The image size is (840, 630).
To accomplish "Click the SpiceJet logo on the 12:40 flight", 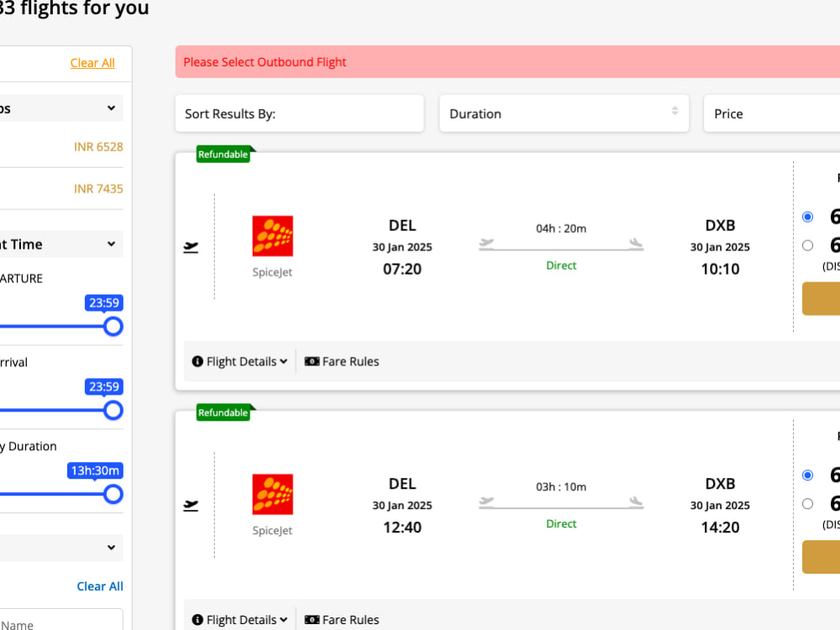I will [272, 494].
